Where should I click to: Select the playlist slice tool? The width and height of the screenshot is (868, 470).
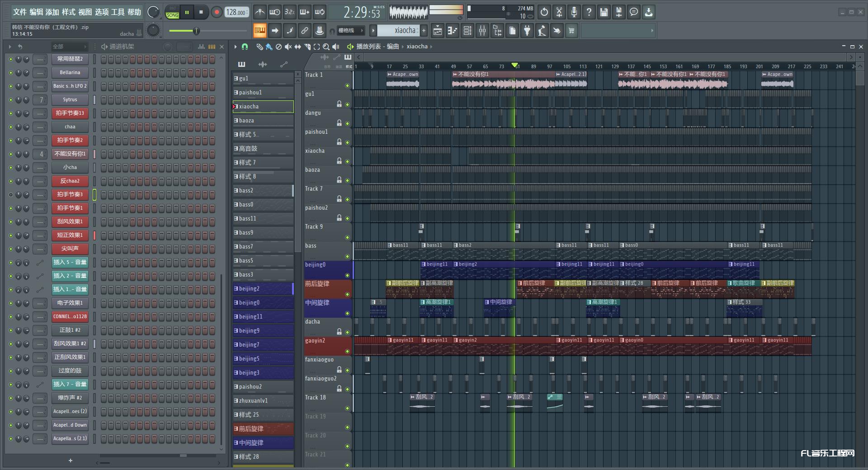(x=307, y=47)
